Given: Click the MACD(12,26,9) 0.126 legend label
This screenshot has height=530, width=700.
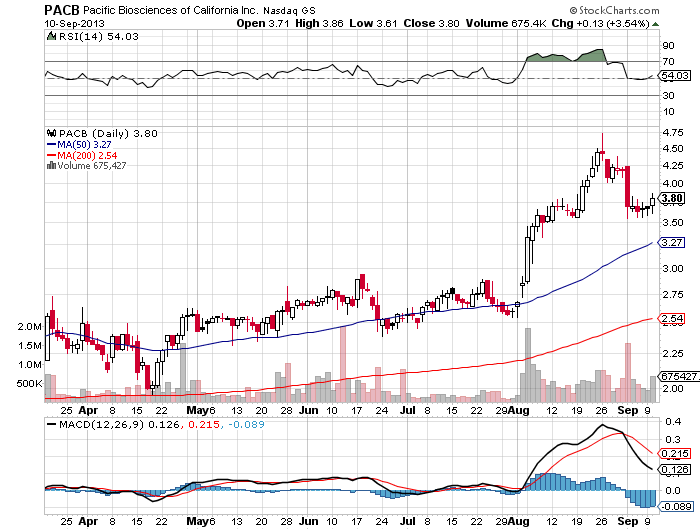Looking at the screenshot, I should click(x=119, y=425).
